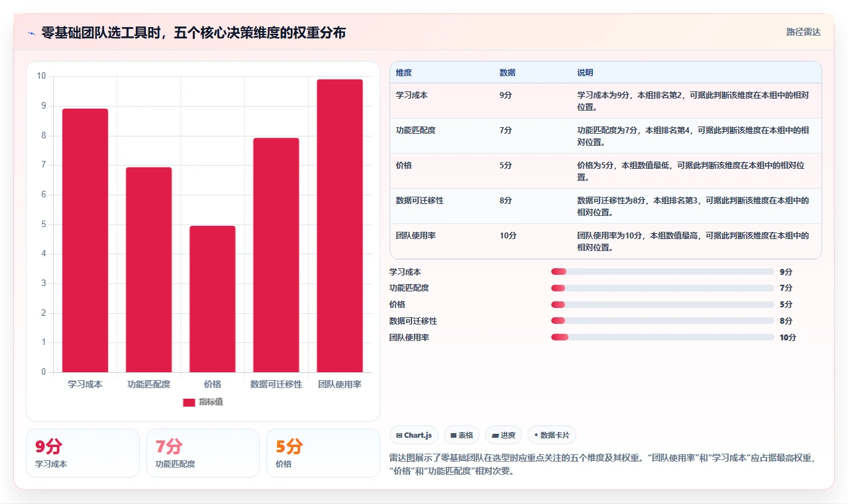Click the page title about 五个核心决策维度
The height and width of the screenshot is (504, 848).
click(x=193, y=32)
